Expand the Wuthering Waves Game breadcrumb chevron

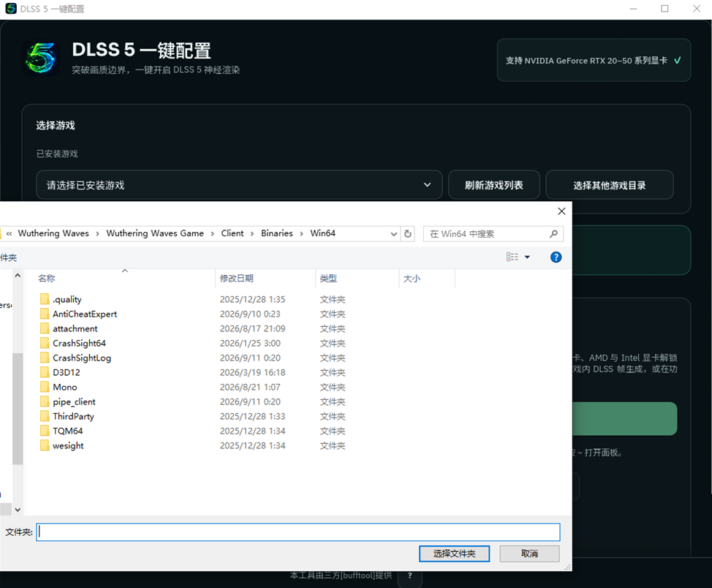click(x=212, y=233)
